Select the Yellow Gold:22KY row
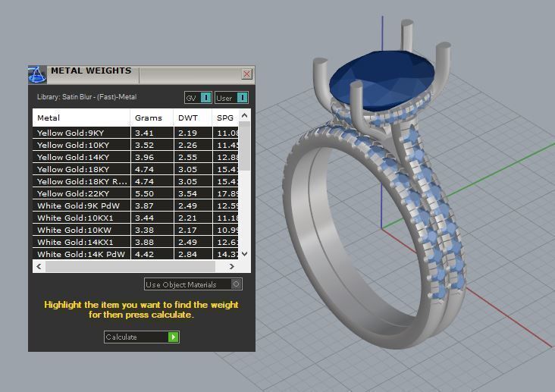 (x=136, y=193)
